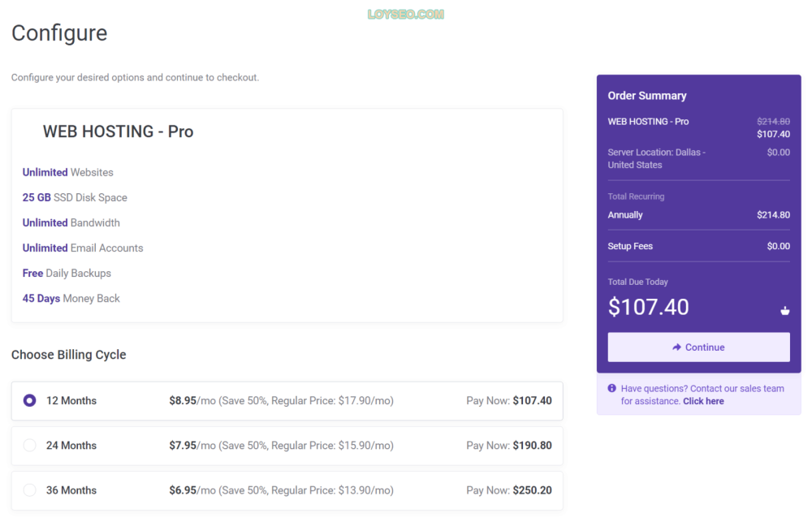Click the Pay Now $107.40 amount

[533, 400]
